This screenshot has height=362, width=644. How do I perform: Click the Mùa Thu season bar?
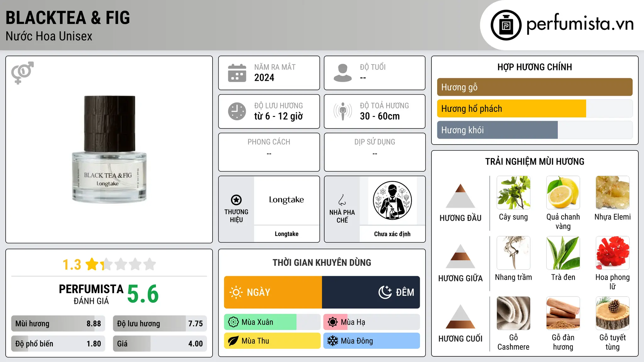[x=272, y=341]
